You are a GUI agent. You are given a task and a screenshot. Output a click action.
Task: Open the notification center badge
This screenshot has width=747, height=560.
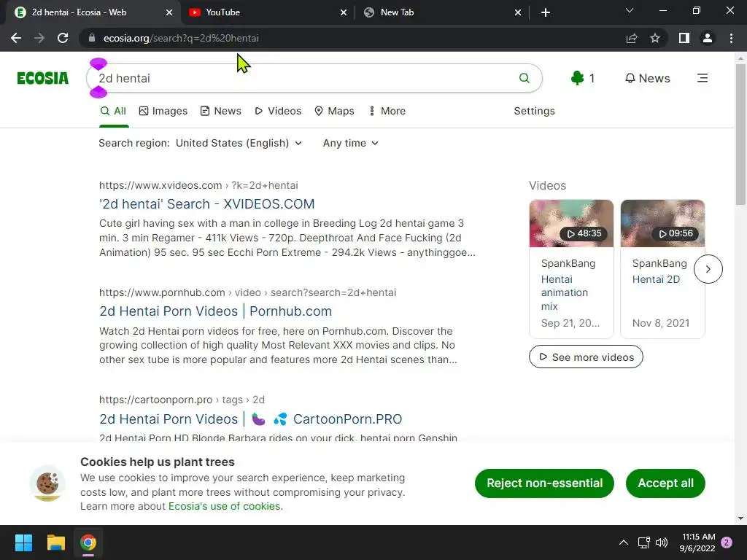click(727, 542)
